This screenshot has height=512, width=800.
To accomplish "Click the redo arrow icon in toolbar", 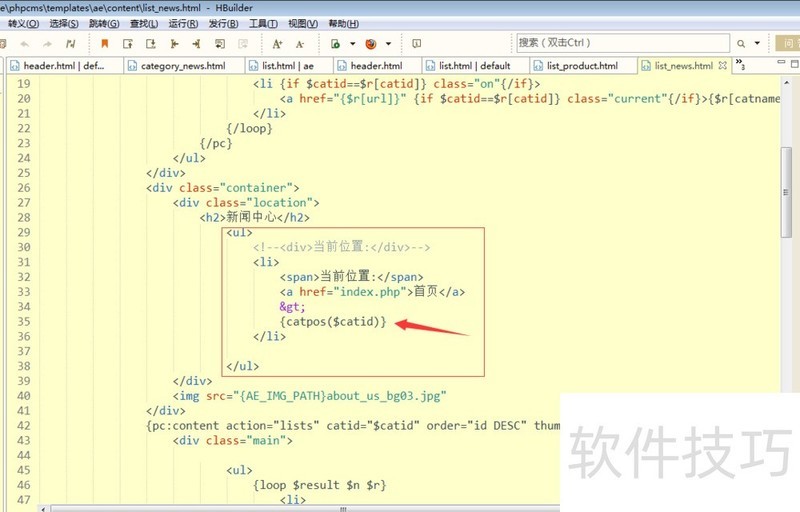I will coord(47,44).
